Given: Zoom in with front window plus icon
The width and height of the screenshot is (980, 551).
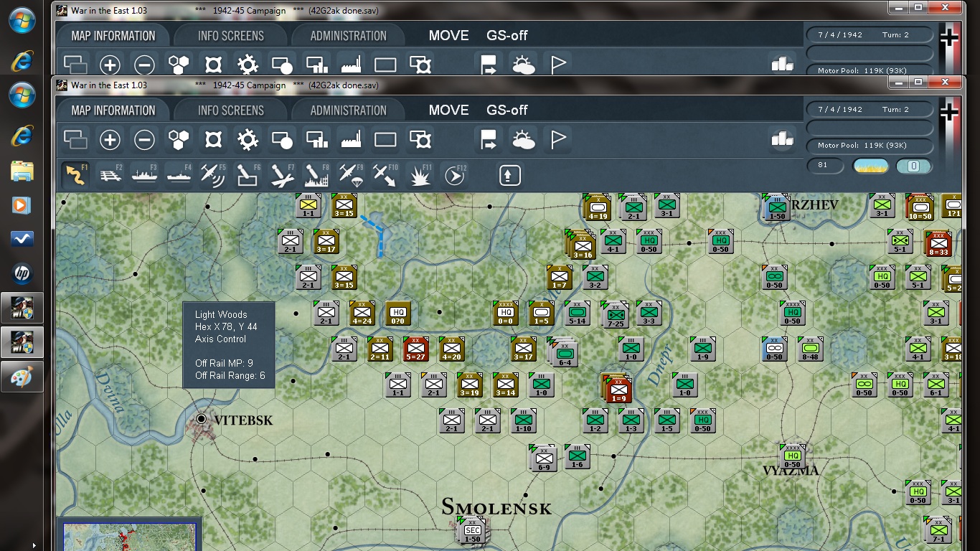Looking at the screenshot, I should pos(110,139).
